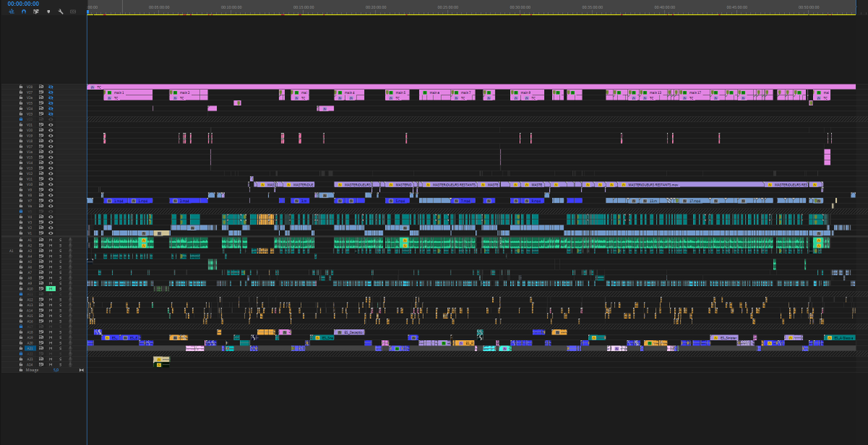868x445 pixels.
Task: Unmute audio track A10 green M button
Action: (x=51, y=289)
